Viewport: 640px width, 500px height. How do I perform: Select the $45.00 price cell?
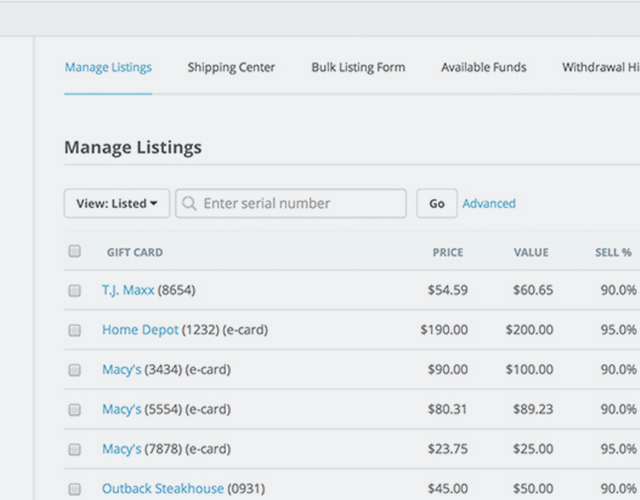(x=448, y=489)
